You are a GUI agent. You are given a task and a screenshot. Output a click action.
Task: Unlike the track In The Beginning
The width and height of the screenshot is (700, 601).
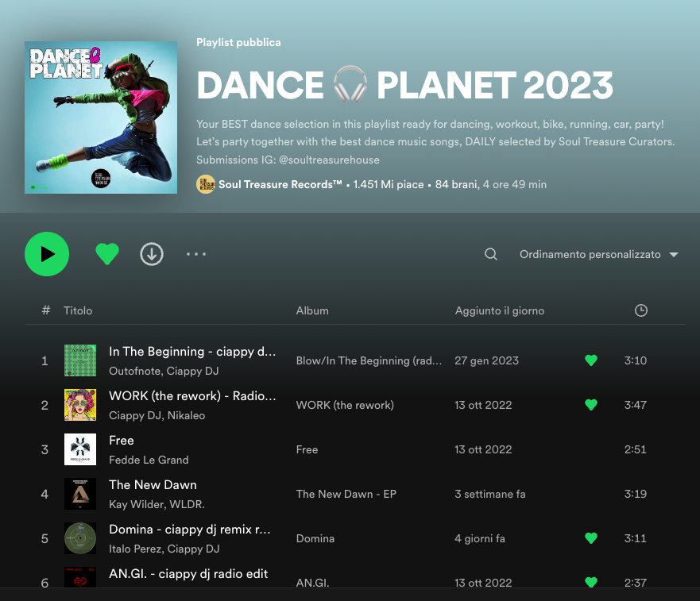(591, 360)
